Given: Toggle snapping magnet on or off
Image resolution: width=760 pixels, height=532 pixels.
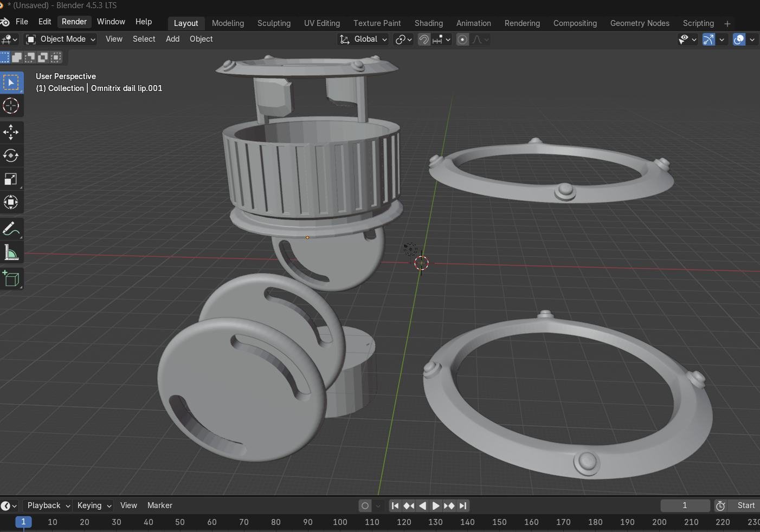Looking at the screenshot, I should (424, 39).
